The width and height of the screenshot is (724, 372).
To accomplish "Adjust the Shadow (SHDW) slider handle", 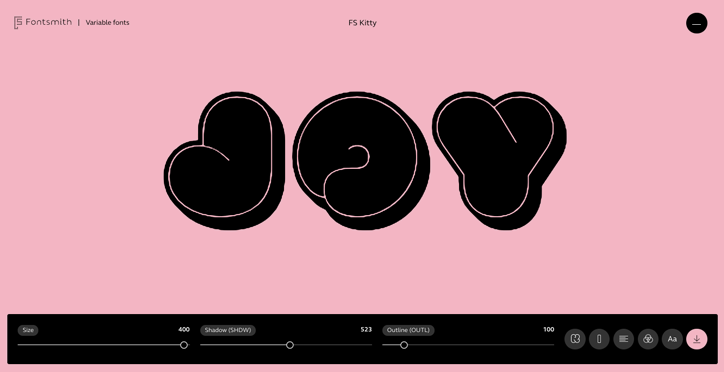I will 290,345.
